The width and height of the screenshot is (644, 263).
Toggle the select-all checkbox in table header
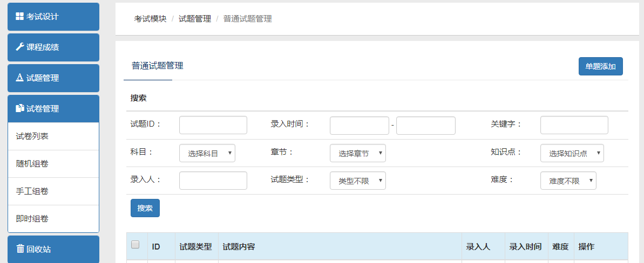pos(135,245)
